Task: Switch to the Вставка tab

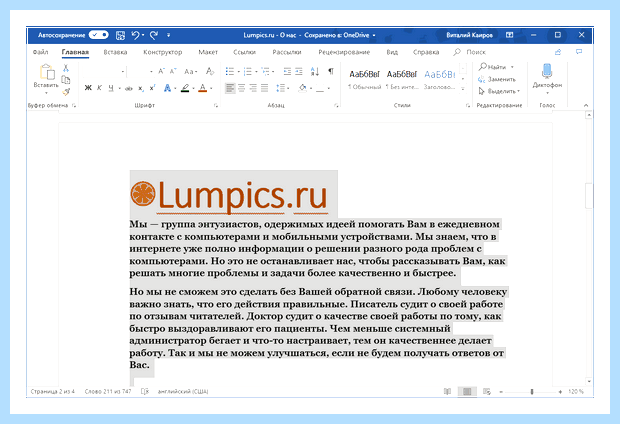Action: (115, 52)
